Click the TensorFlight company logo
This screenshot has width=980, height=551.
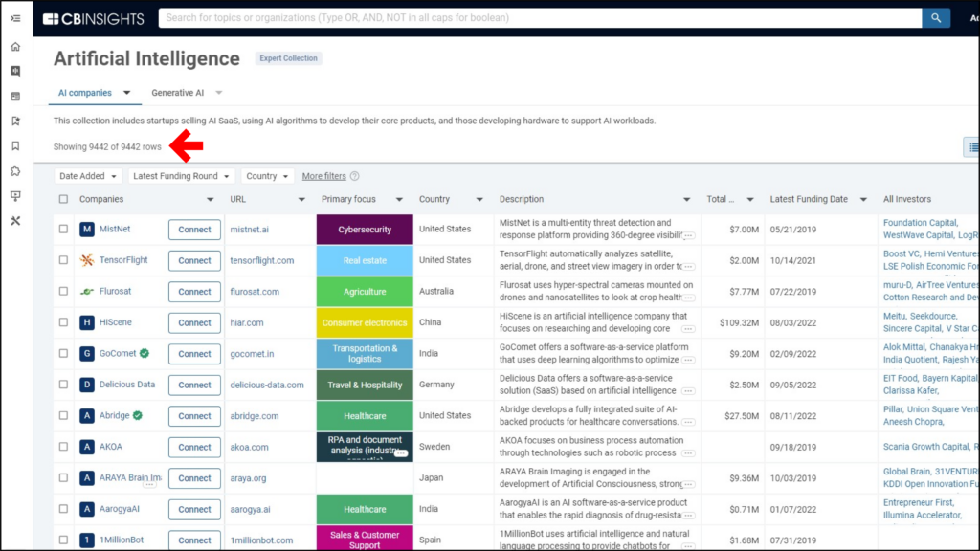click(x=87, y=260)
